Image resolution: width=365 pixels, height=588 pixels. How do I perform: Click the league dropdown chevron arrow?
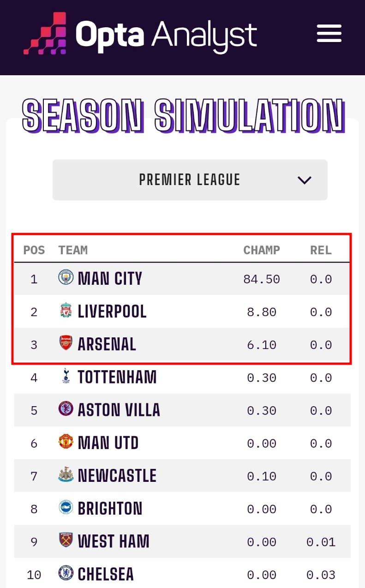point(305,180)
